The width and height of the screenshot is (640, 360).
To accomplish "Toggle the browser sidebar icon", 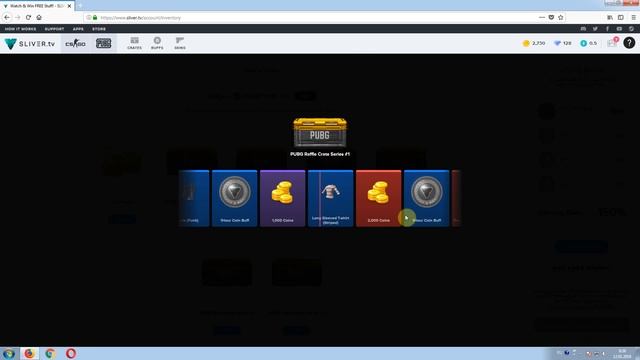I will 620,18.
